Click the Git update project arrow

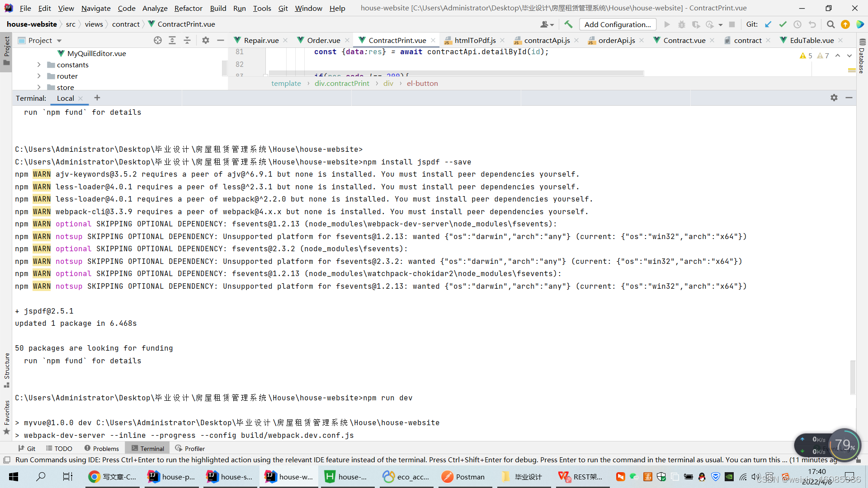768,24
